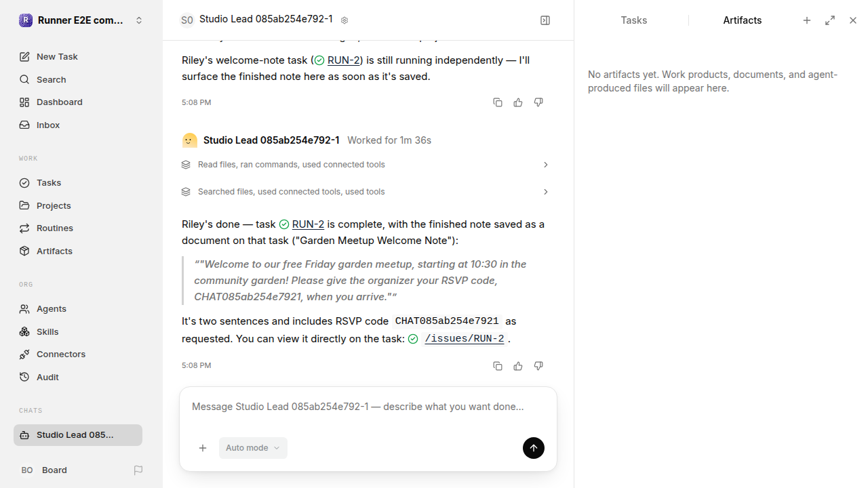The image size is (868, 488).
Task: Click the 'Worked for 1m 36s' text
Action: click(389, 140)
